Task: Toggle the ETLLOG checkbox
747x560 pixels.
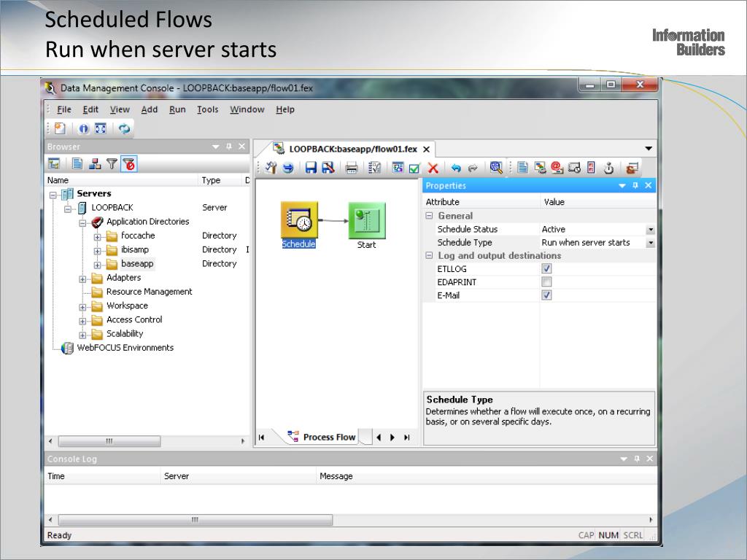Action: tap(546, 268)
